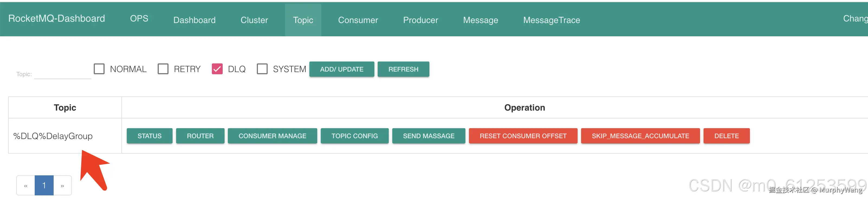Viewport: 868px width, 200px height.
Task: Go to previous page arrow
Action: 26,185
